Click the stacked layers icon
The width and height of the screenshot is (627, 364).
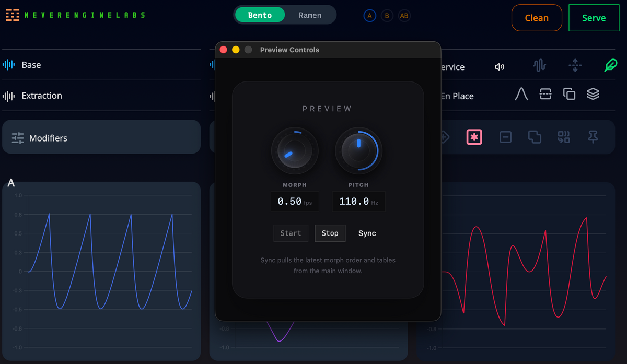tap(593, 94)
